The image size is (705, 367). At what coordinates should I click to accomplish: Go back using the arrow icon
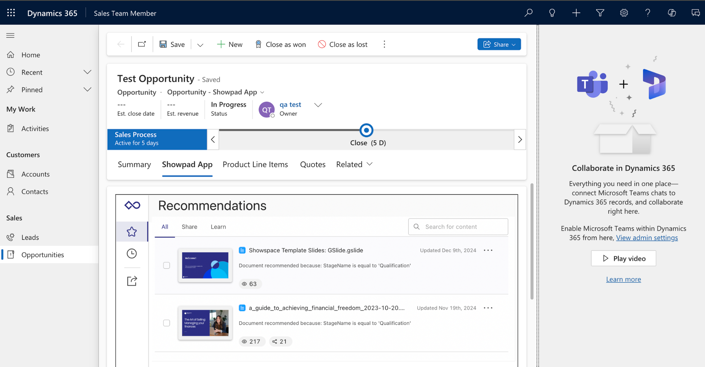click(120, 44)
